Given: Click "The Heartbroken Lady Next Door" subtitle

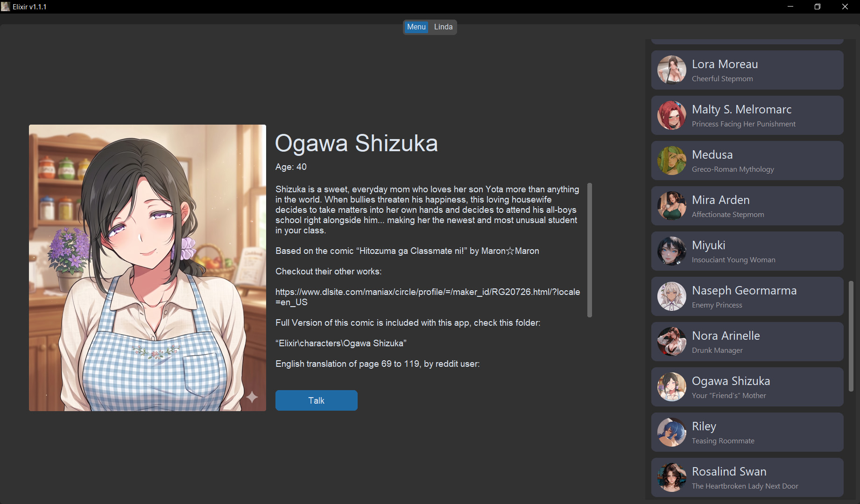Looking at the screenshot, I should pyautogui.click(x=745, y=486).
